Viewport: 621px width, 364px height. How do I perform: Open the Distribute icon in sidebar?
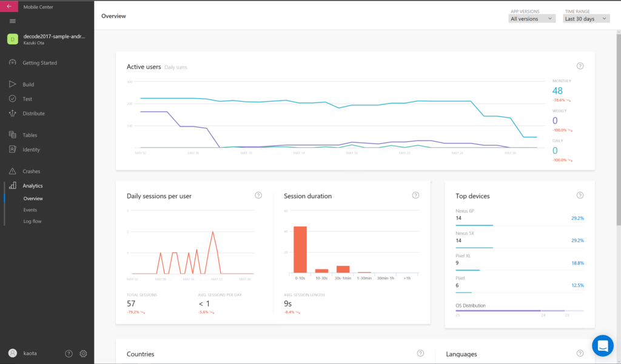coord(13,113)
